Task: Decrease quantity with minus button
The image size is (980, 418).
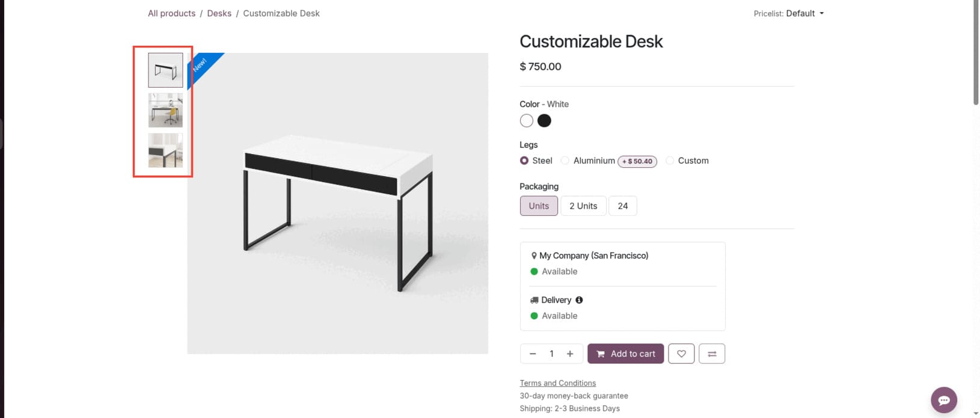Action: [x=533, y=354]
